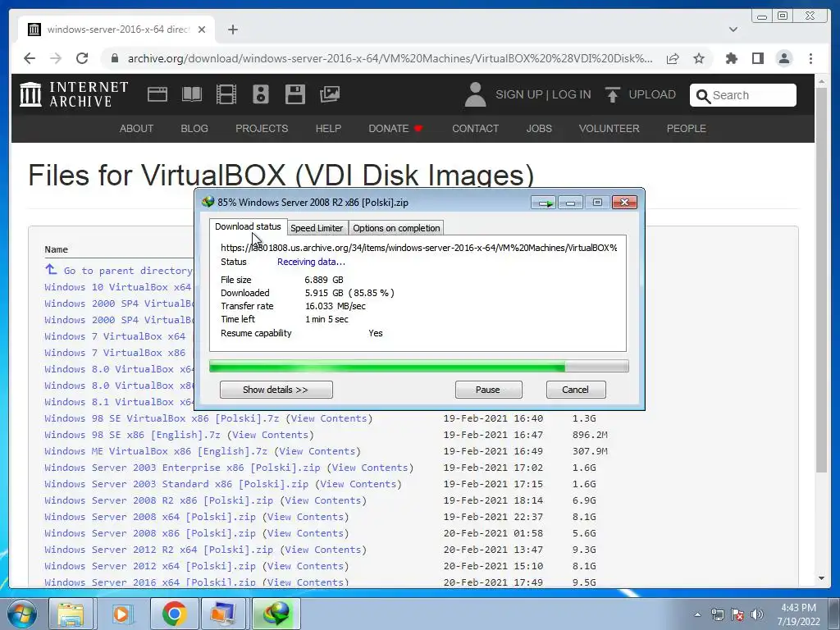Open the ABOUT menu item

coord(136,129)
